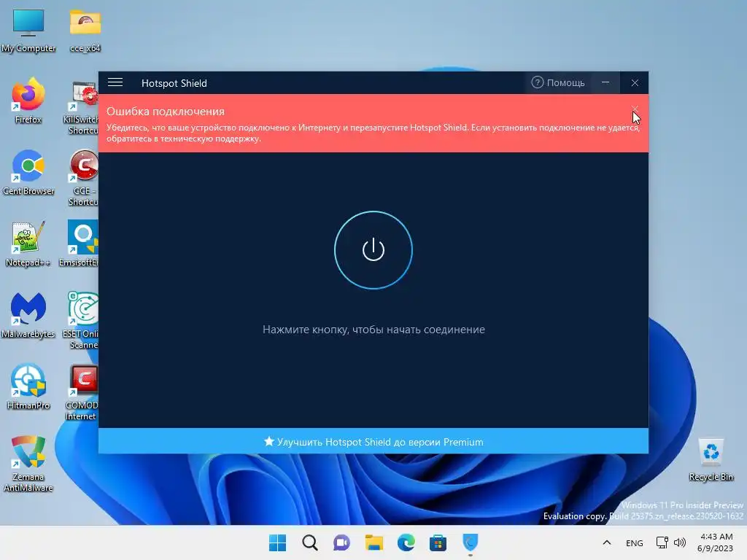Open the Chat taskbar icon
The image size is (747, 560).
(341, 542)
